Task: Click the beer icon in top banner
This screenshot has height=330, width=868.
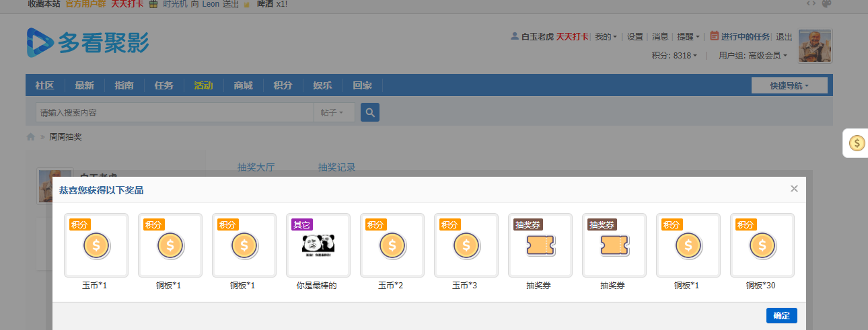Action: (248, 4)
